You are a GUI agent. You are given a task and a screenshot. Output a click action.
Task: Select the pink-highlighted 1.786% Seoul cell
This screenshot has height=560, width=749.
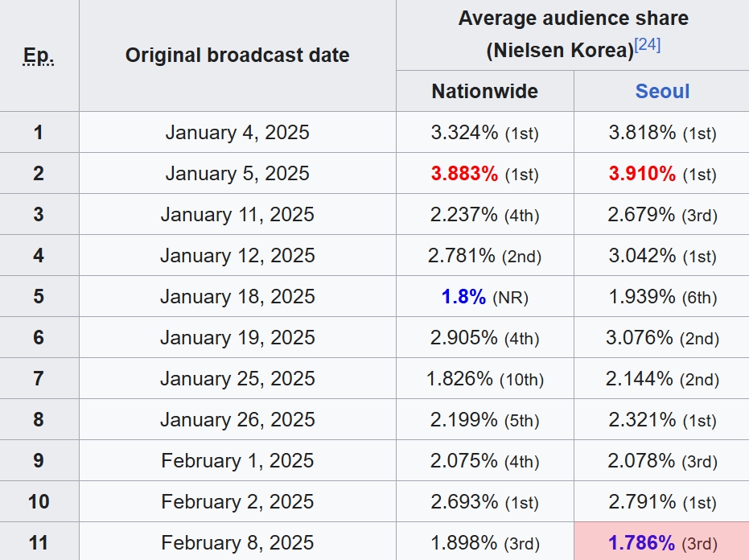tap(661, 543)
